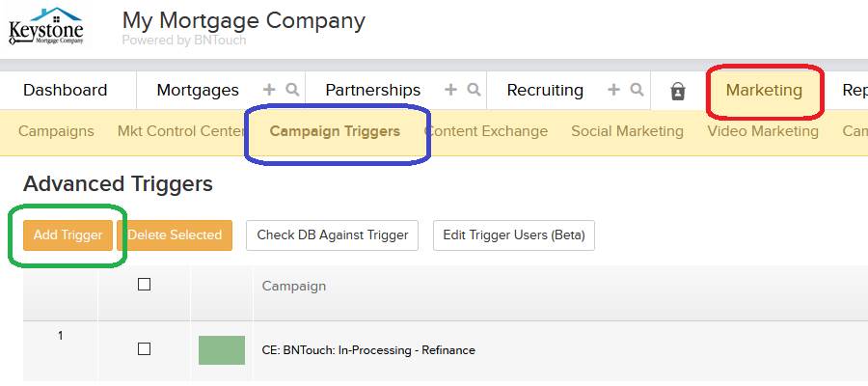
Task: Click the green color swatch in row 1
Action: click(x=222, y=350)
